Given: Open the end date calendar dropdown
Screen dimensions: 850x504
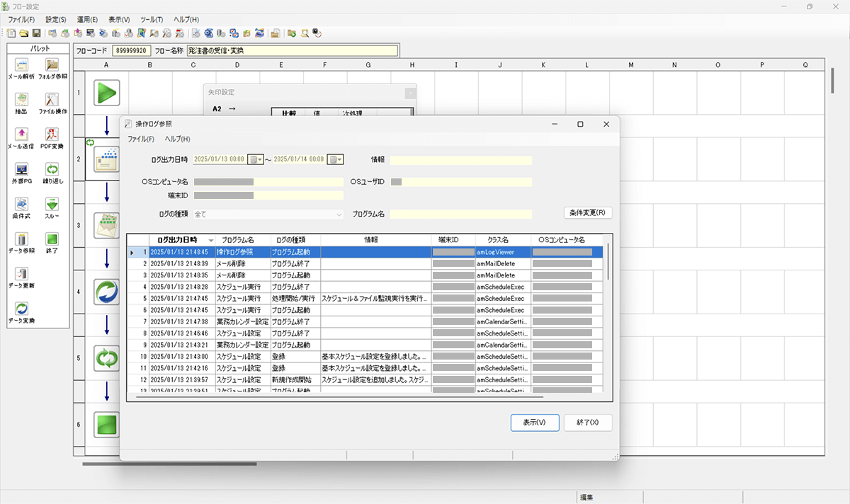Looking at the screenshot, I should pyautogui.click(x=336, y=160).
